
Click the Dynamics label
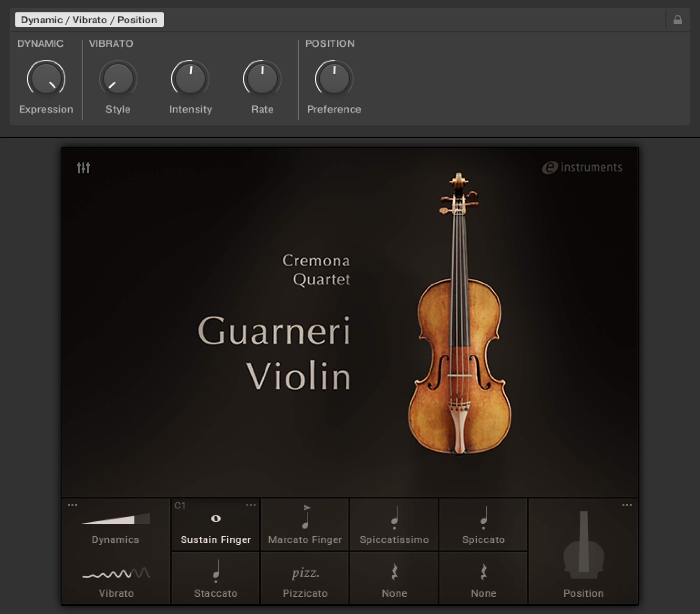pos(115,540)
